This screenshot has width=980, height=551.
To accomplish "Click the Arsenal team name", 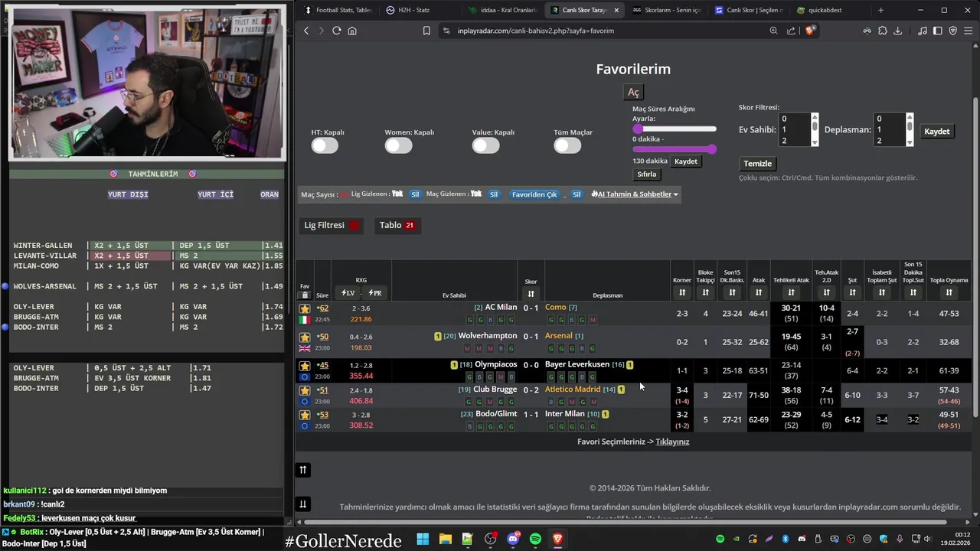I will click(559, 336).
